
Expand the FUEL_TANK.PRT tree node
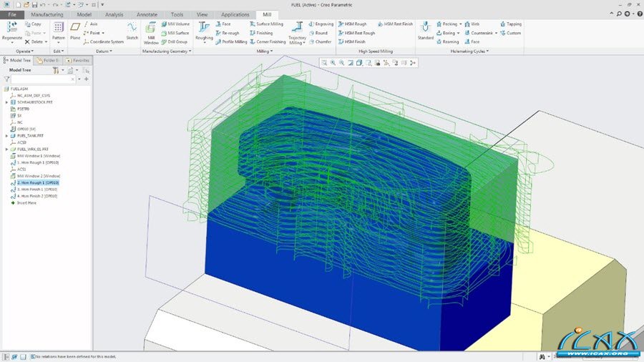[x=6, y=135]
